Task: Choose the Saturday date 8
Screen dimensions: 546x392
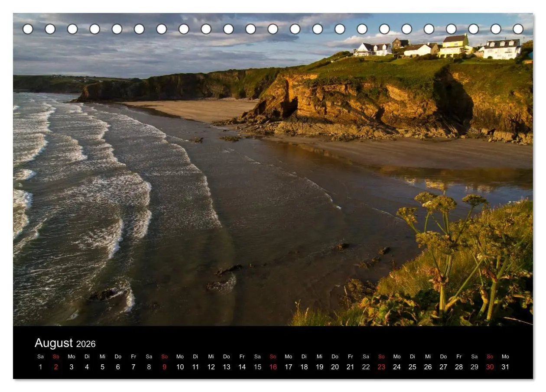Action: coord(149,367)
